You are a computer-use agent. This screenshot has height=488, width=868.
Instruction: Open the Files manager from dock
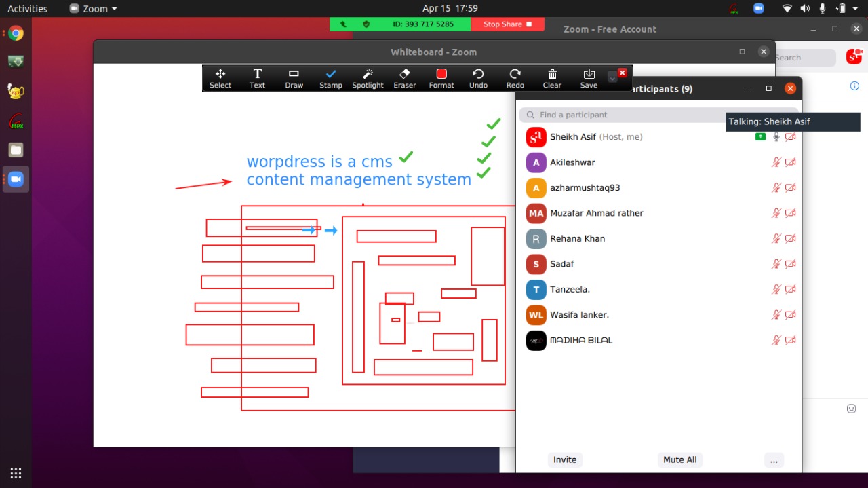[16, 150]
